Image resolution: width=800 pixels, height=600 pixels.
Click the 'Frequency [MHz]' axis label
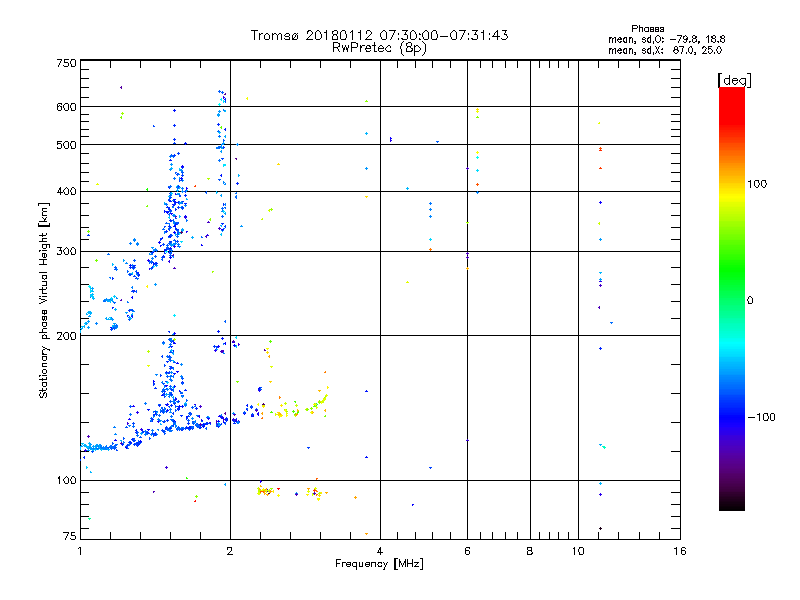(379, 564)
